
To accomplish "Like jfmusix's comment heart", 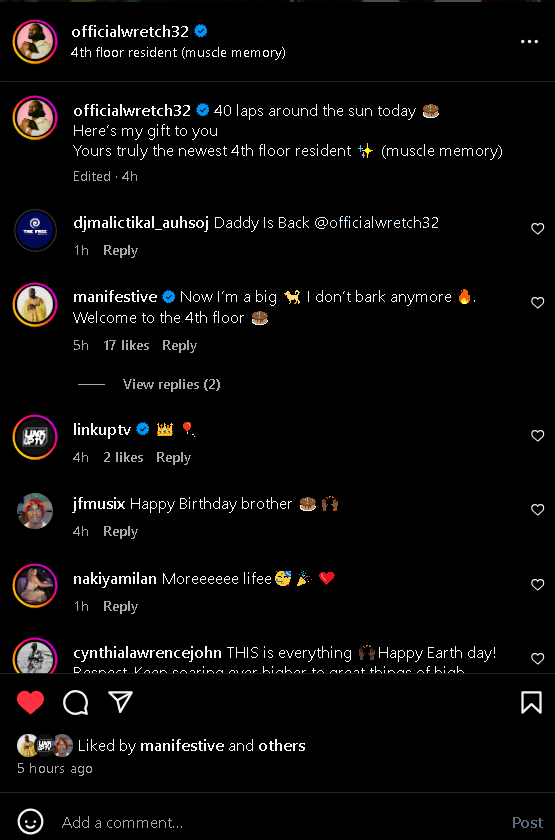I will point(537,509).
